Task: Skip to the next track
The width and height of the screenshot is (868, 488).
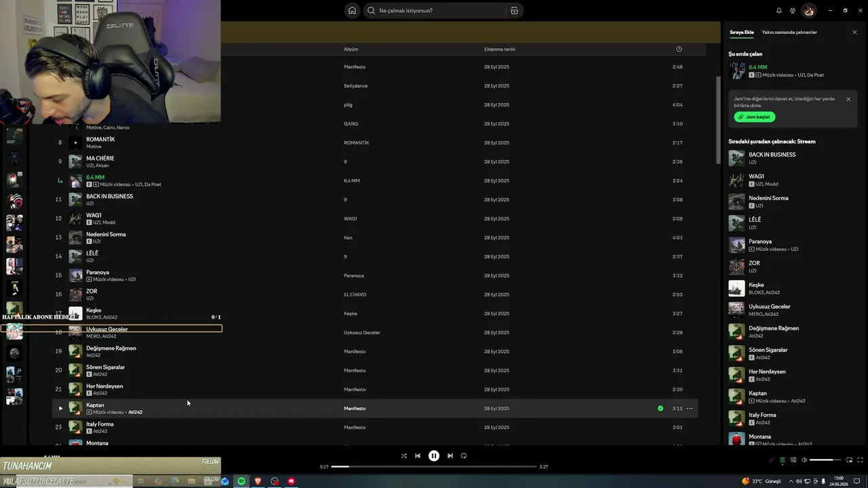Action: point(450,455)
